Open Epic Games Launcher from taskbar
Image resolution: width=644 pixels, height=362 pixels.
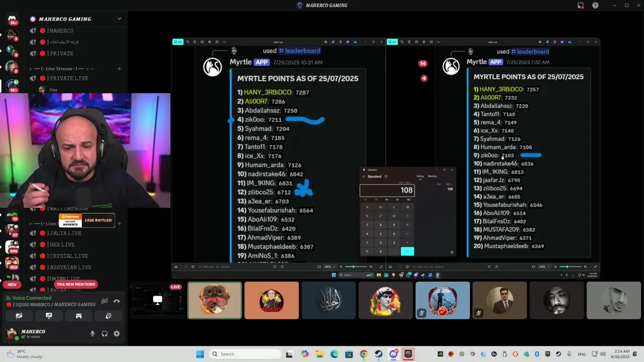[408, 354]
